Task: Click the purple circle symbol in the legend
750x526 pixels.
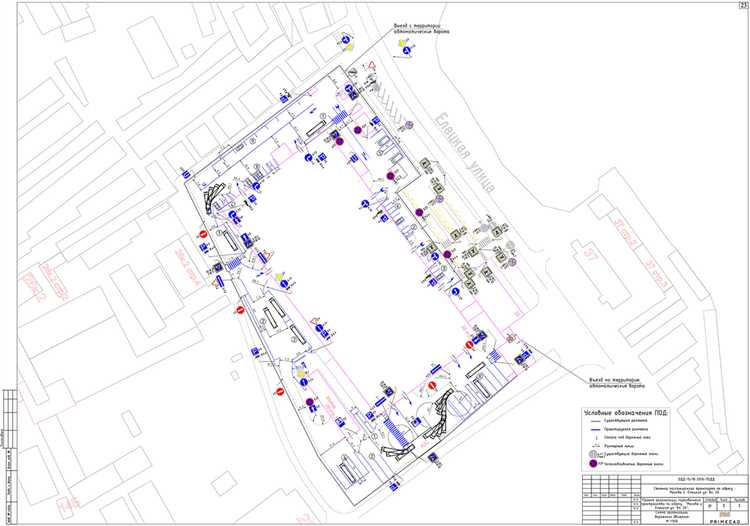Action: [593, 464]
